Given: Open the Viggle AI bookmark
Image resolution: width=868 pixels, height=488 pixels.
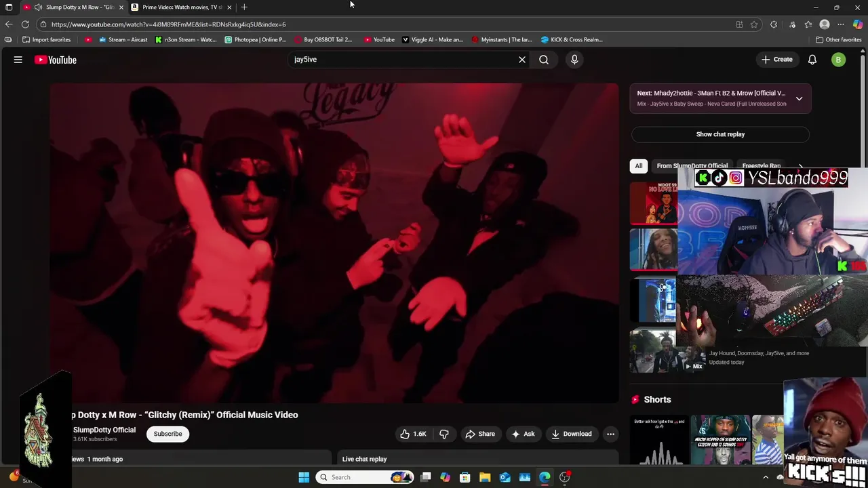Looking at the screenshot, I should [433, 39].
